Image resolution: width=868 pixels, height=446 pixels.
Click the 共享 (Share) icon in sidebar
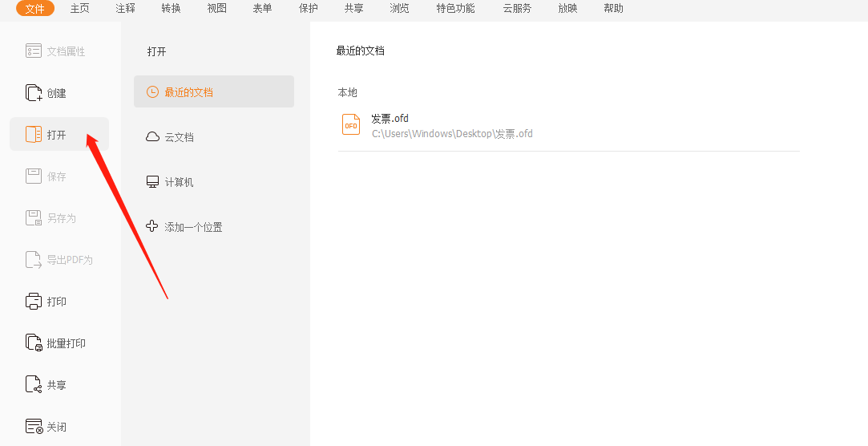[x=34, y=385]
